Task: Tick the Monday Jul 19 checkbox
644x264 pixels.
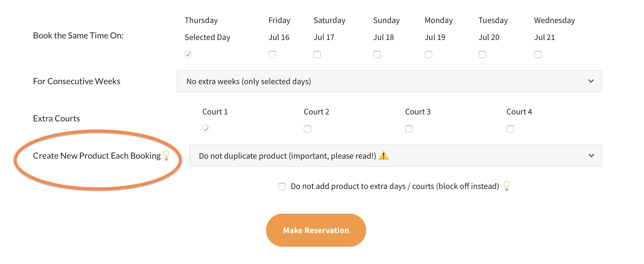Action: (429, 54)
